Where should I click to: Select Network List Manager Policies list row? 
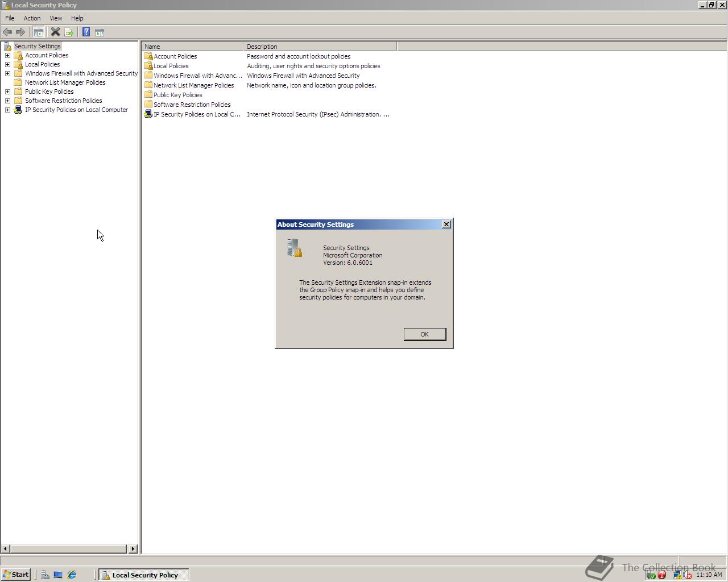pos(270,85)
